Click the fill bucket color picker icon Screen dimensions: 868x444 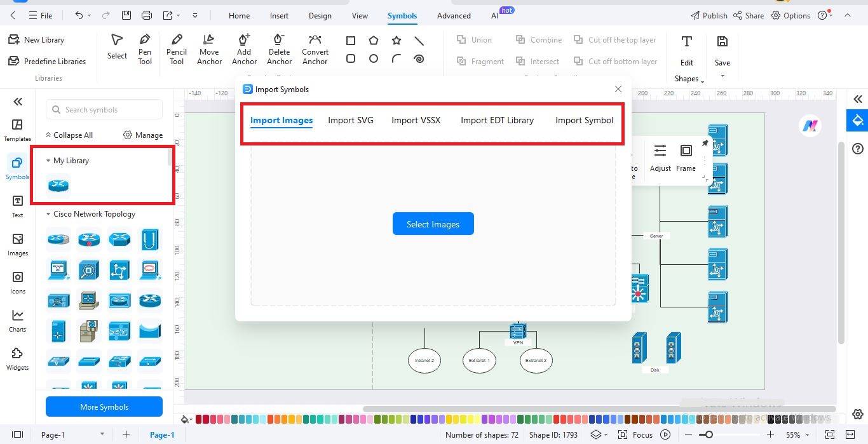(186, 419)
